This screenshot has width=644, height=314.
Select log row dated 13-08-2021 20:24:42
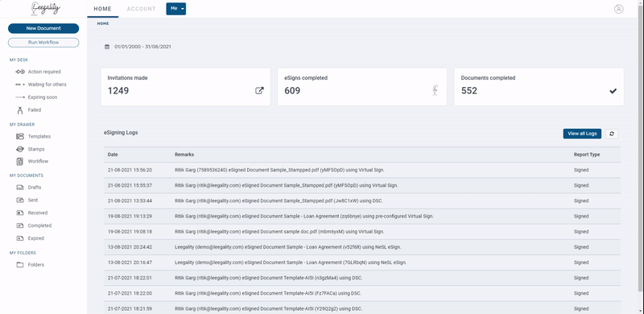pos(362,247)
